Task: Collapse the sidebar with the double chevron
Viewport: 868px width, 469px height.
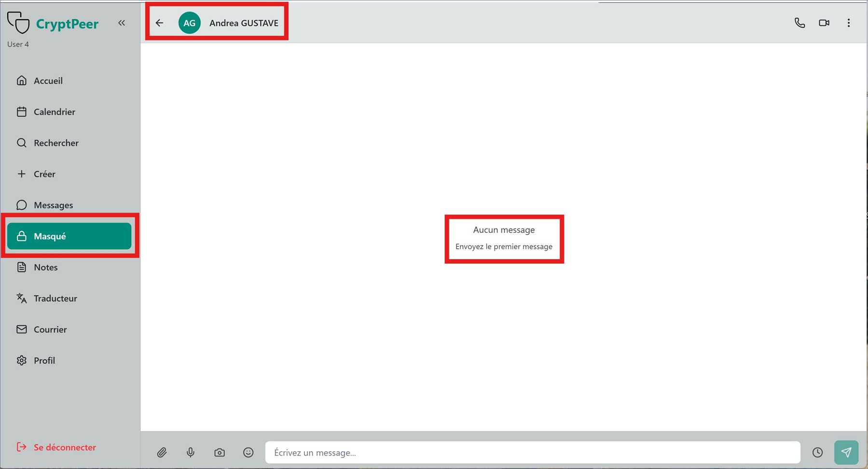Action: (122, 23)
